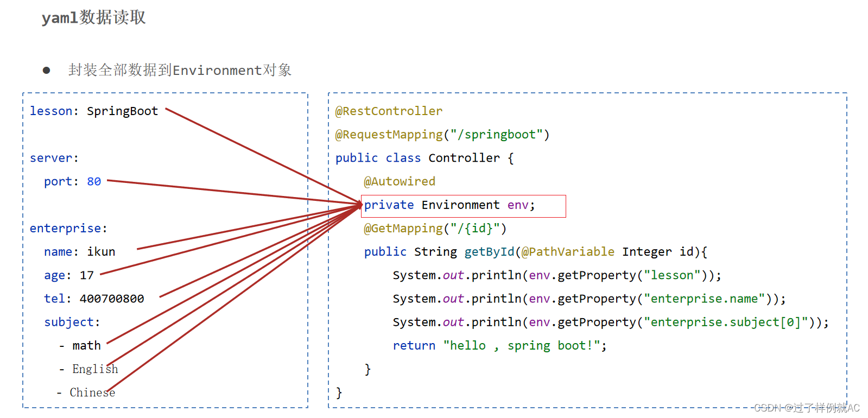Select the 'enterprise:' yaml key

click(69, 228)
